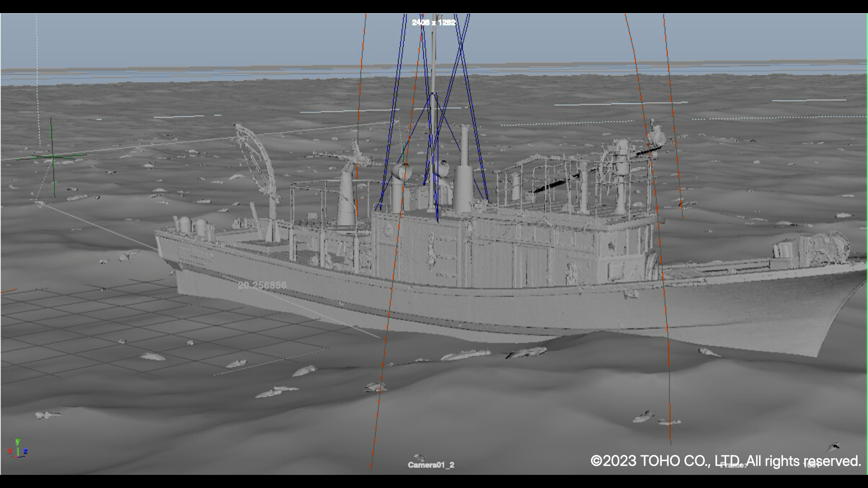The width and height of the screenshot is (868, 488).
Task: Click the XYZ axis orientation gizmo
Action: [x=18, y=449]
